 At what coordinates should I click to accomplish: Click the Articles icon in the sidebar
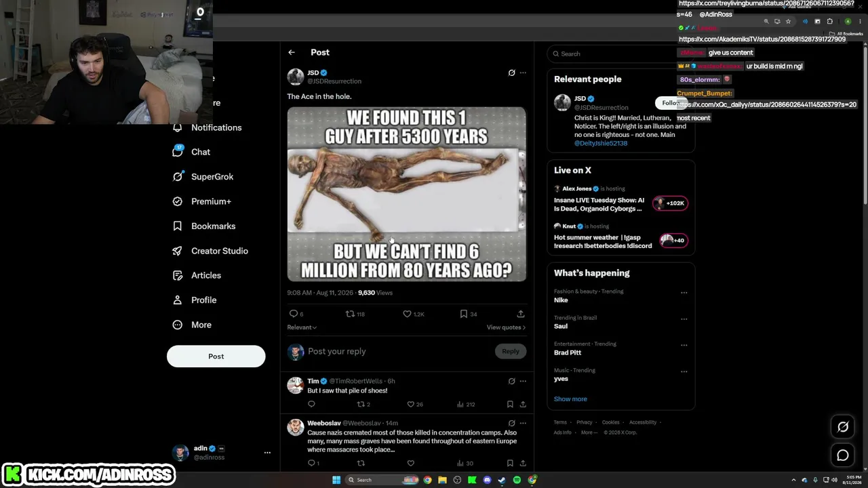coord(178,275)
